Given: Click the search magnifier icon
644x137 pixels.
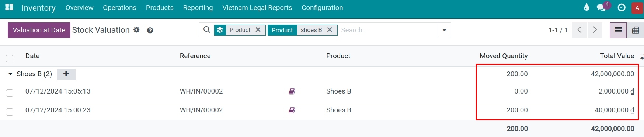Looking at the screenshot, I should point(207,30).
